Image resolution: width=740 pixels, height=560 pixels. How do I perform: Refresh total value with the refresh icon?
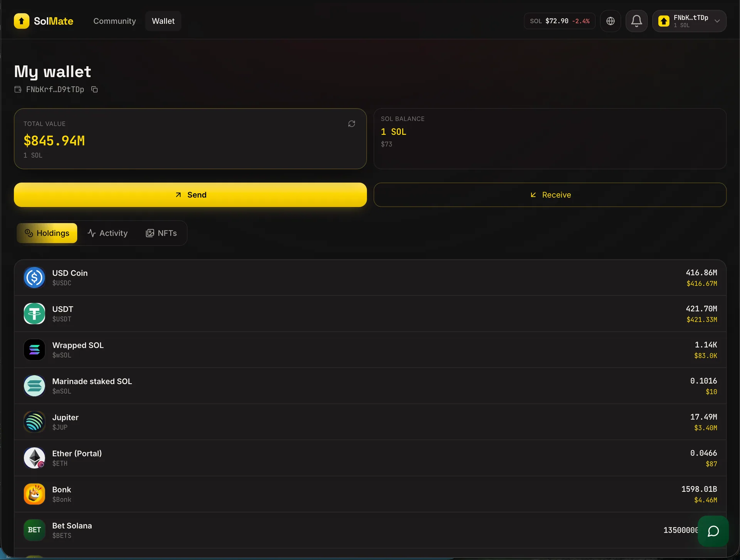351,124
